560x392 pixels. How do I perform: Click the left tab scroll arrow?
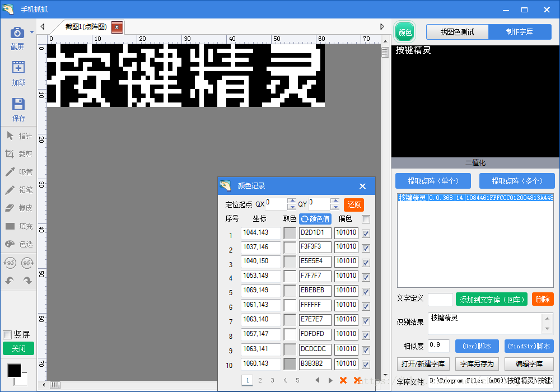tap(43, 26)
